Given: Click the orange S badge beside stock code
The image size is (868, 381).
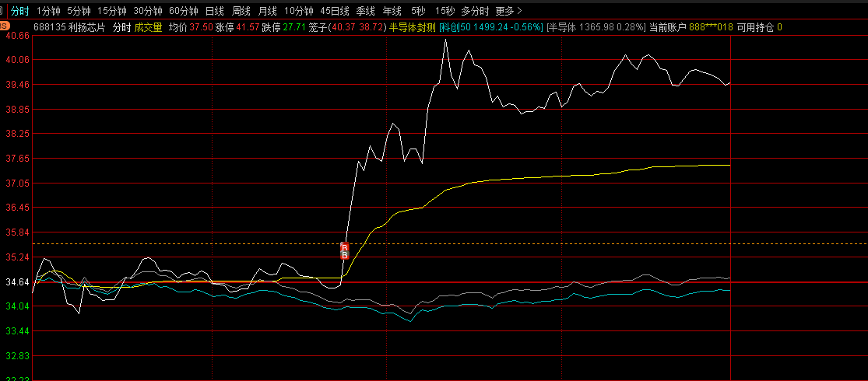Looking at the screenshot, I should (x=5, y=27).
